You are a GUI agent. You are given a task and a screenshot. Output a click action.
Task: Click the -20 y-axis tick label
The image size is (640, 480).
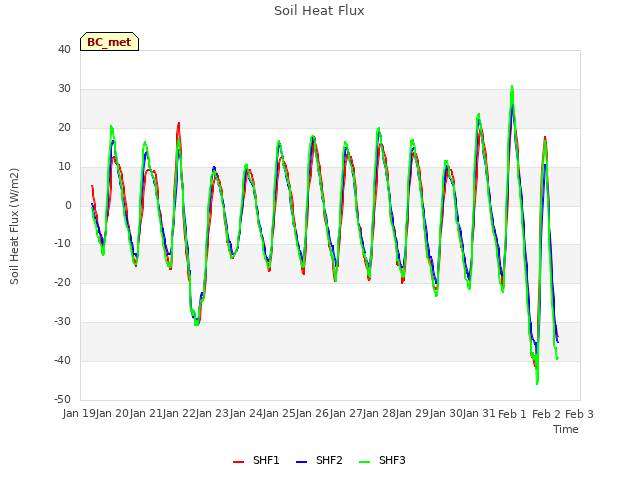(x=62, y=282)
